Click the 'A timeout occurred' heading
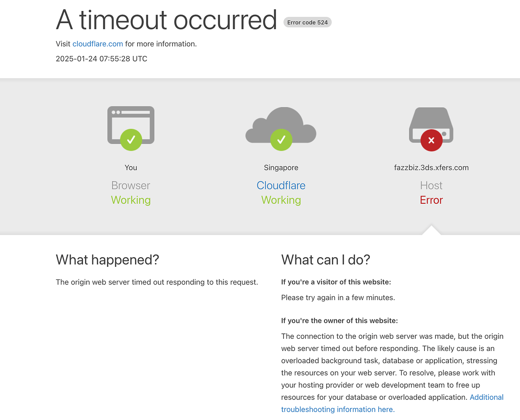520x420 pixels. point(167,20)
